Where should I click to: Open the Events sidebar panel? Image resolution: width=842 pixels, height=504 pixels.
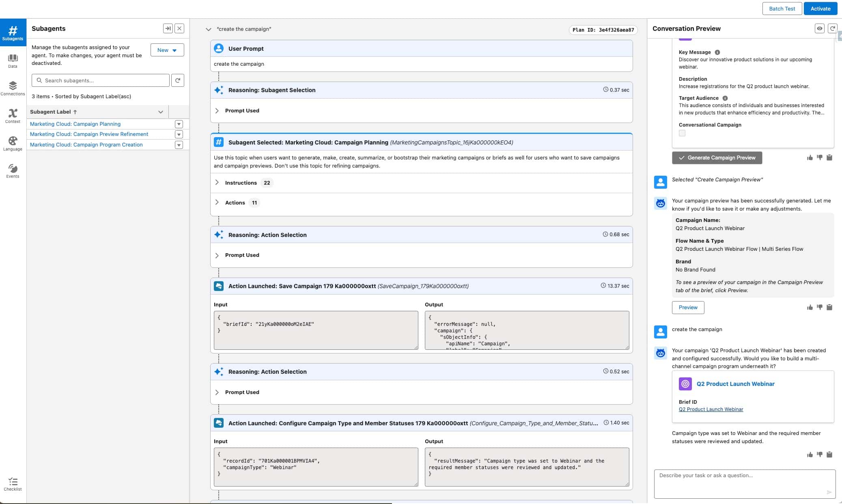coord(13,171)
